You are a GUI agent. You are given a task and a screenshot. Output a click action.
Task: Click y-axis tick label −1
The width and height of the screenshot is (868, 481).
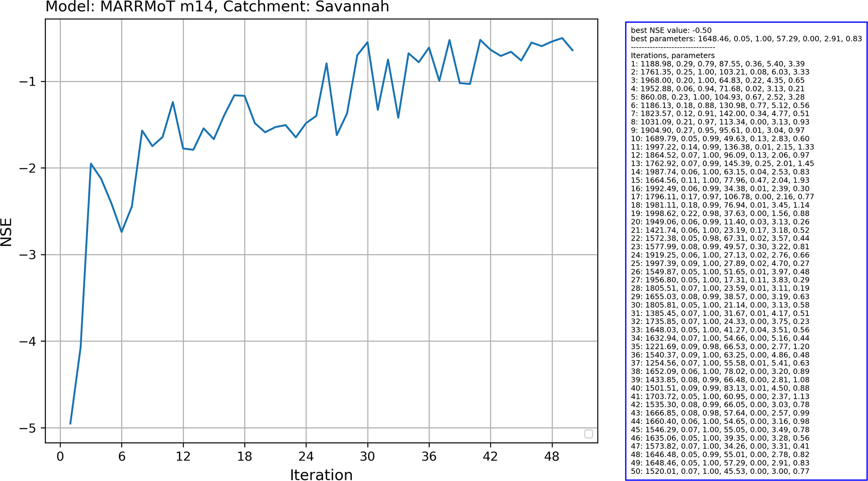tap(28, 81)
